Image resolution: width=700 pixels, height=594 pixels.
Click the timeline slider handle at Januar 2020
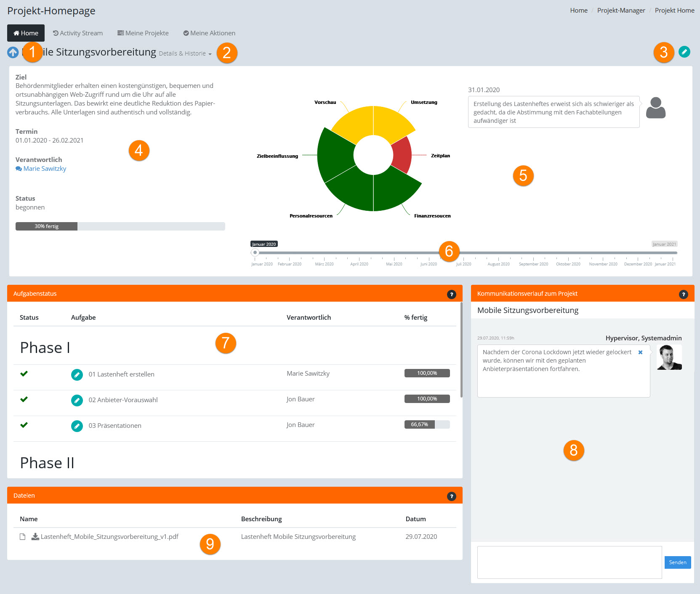[255, 252]
